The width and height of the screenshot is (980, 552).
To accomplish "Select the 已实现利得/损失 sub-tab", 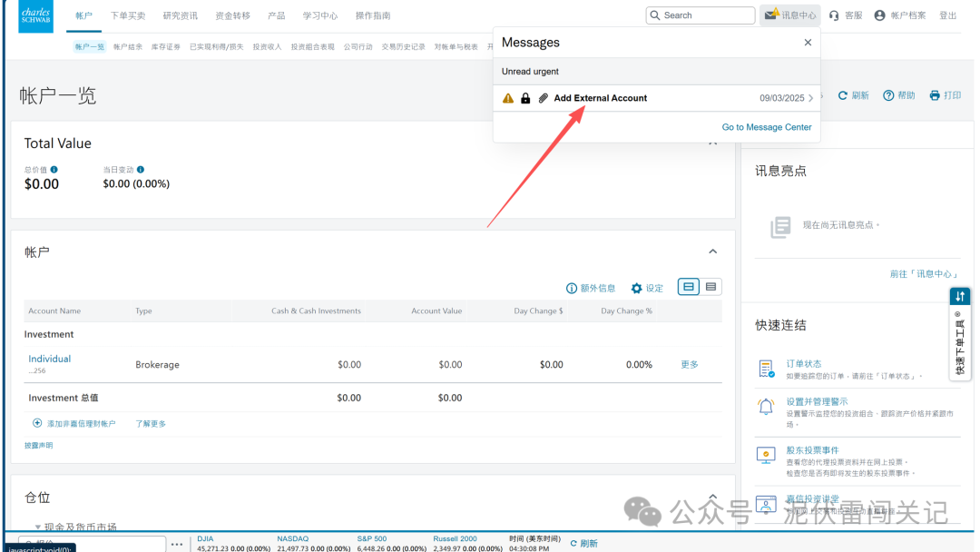I will tap(216, 47).
